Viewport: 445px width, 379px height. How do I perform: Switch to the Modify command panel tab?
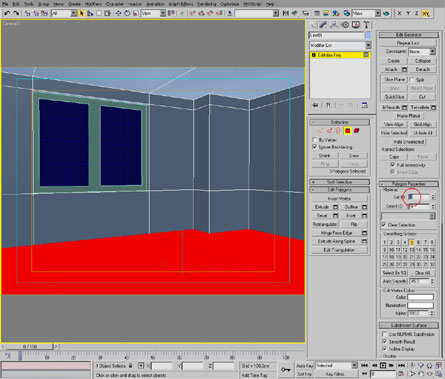coord(323,25)
